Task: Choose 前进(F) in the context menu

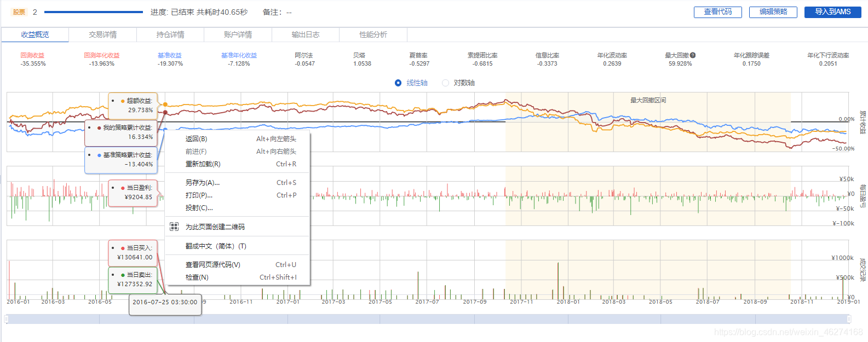Action: (x=238, y=152)
